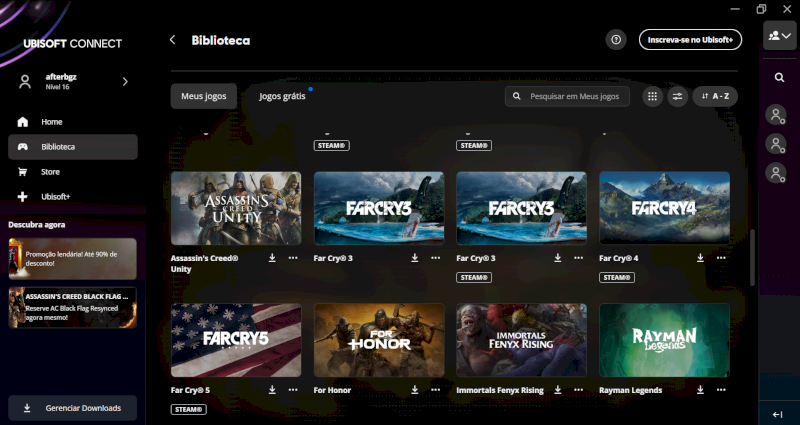This screenshot has height=425, width=800.
Task: Collapse the right panel with arrow icon
Action: [x=778, y=414]
